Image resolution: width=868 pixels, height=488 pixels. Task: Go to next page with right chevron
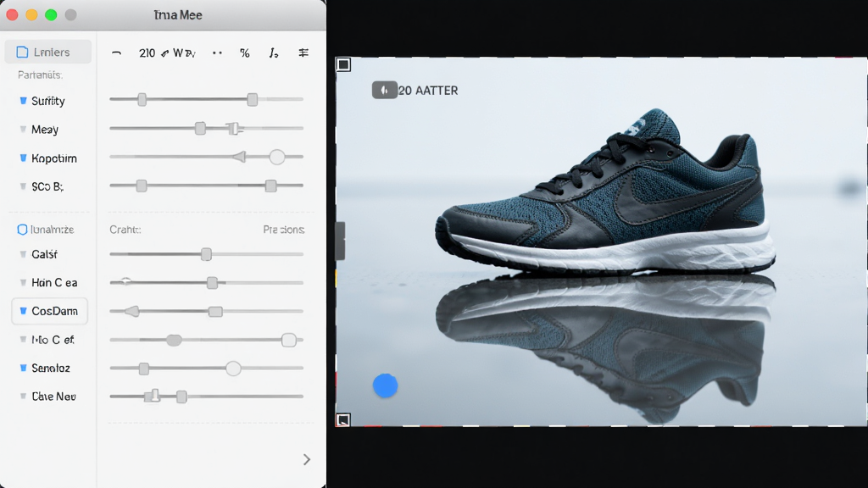pos(307,459)
